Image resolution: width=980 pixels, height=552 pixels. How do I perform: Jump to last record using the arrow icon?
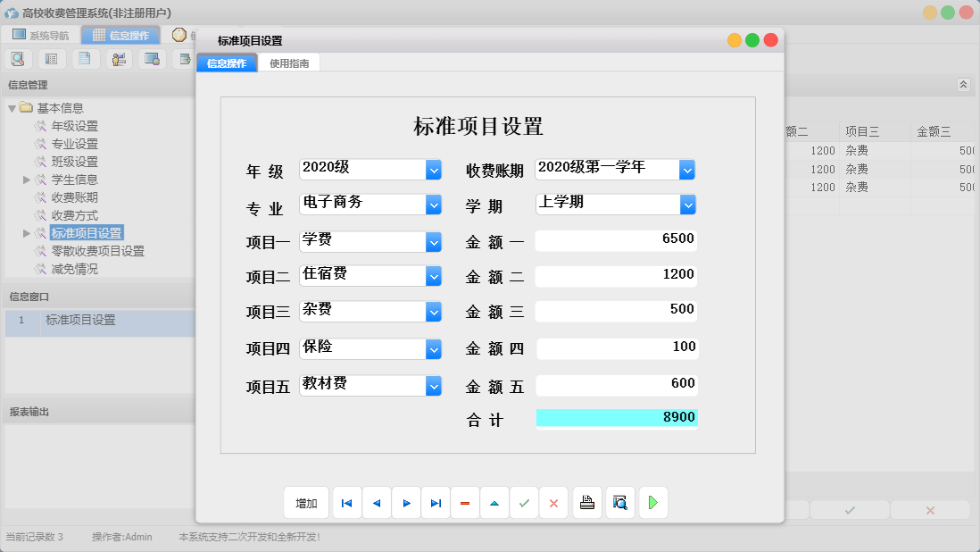(436, 502)
